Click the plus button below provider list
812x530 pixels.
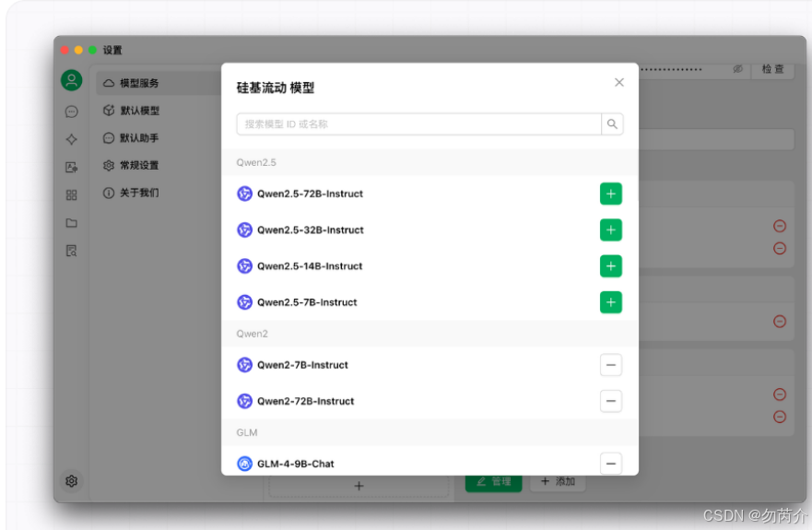pyautogui.click(x=359, y=486)
